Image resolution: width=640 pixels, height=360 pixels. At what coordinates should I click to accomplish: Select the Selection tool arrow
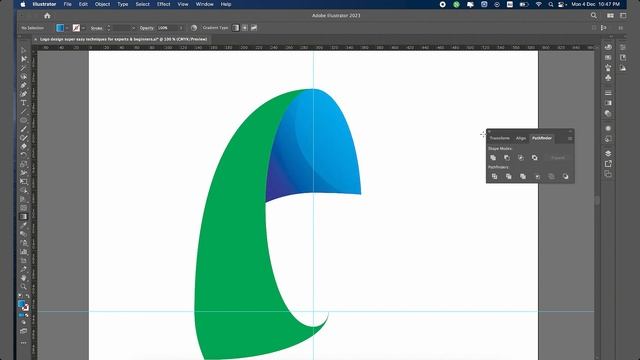click(x=23, y=51)
